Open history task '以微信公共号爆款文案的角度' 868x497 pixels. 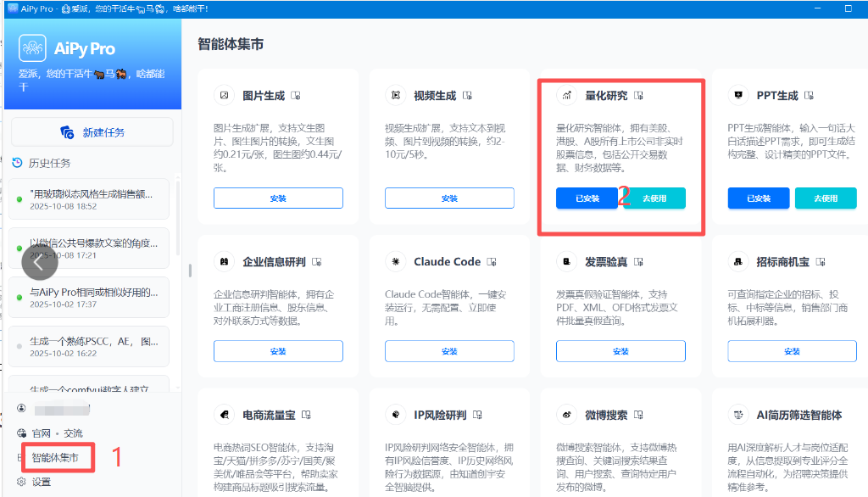88,248
